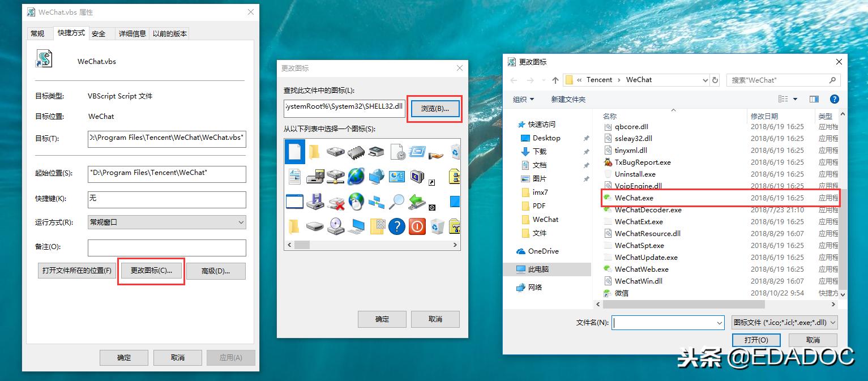Select the memory chip icon
Viewport: 868px width, 381px height.
click(x=356, y=152)
